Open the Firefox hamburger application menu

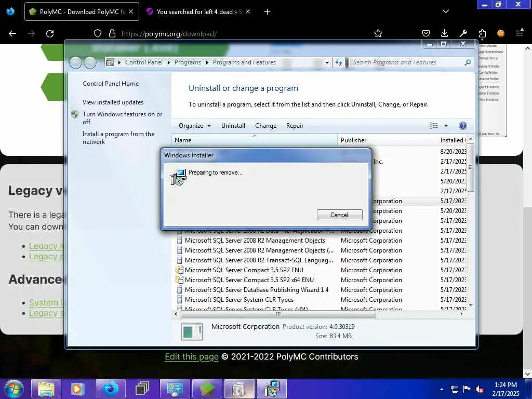(x=520, y=33)
